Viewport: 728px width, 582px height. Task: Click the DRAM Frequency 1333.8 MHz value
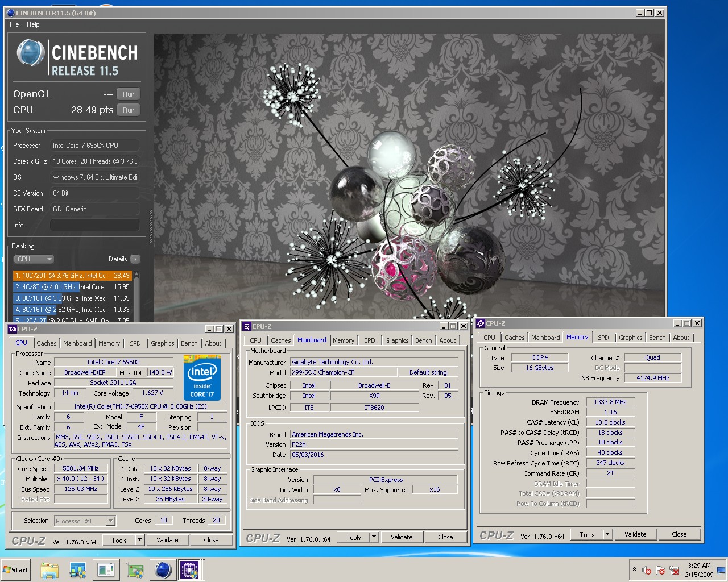coord(610,402)
